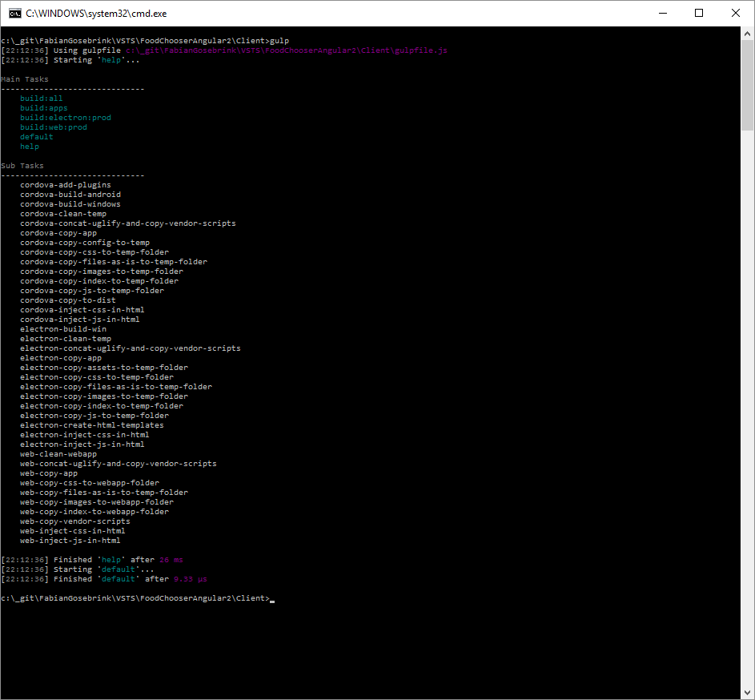Click 'cordova-inject-js-in-html' line
This screenshot has width=755, height=700.
80,320
